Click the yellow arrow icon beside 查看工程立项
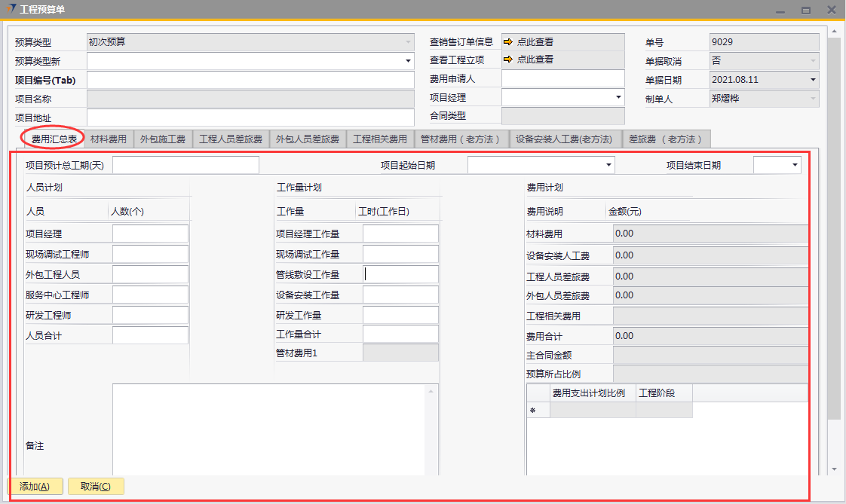 pyautogui.click(x=508, y=60)
